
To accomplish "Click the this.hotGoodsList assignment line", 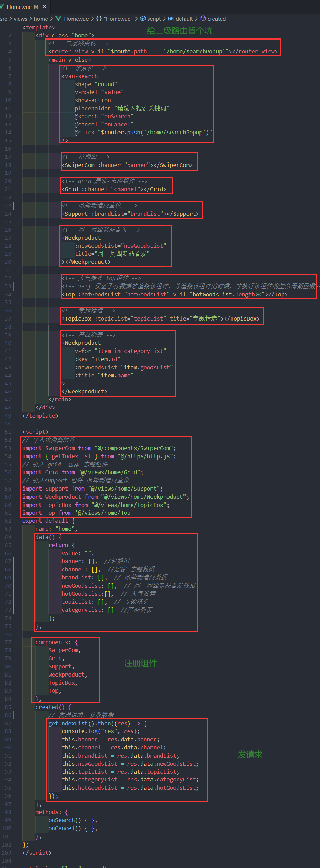I will pos(130,788).
